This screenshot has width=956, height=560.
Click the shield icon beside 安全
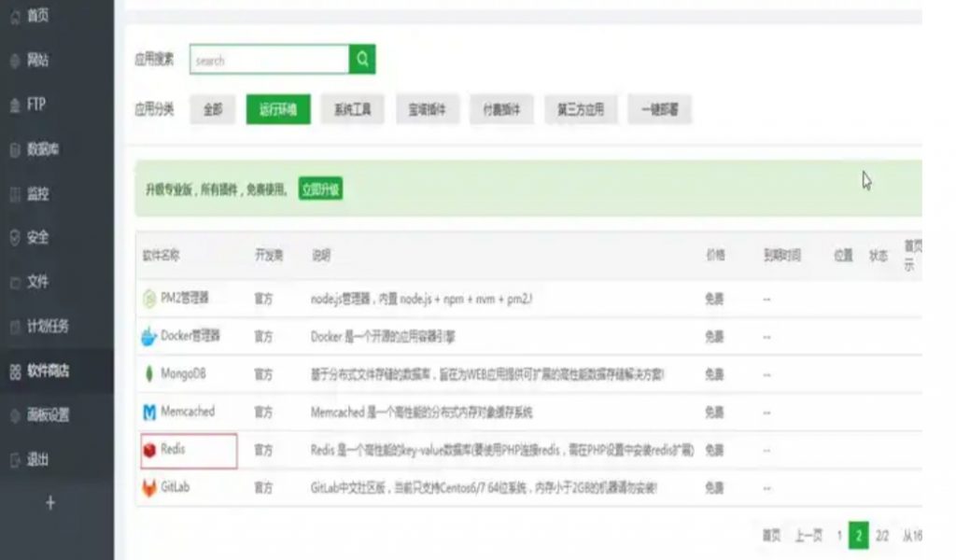coord(15,238)
